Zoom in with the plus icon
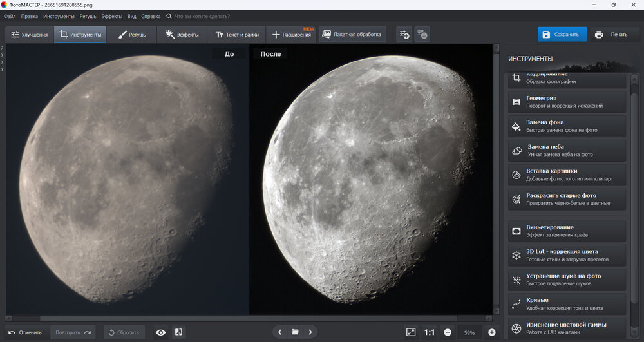This screenshot has height=342, width=644. (x=492, y=332)
